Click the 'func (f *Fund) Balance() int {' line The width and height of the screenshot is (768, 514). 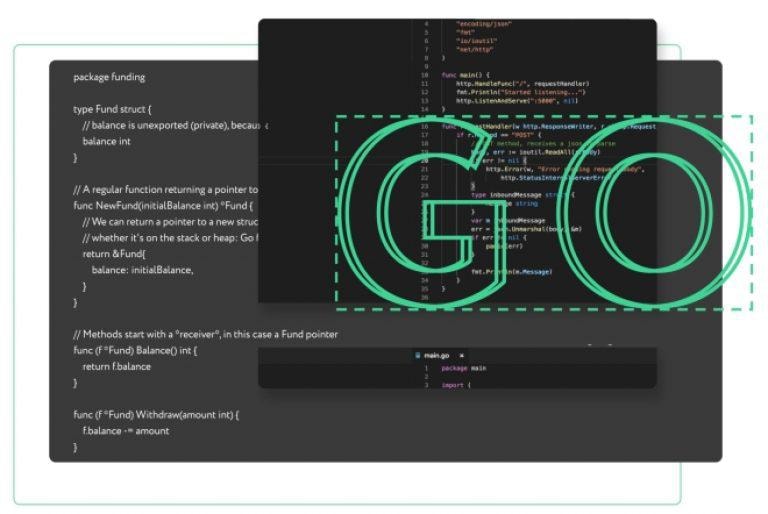point(135,350)
